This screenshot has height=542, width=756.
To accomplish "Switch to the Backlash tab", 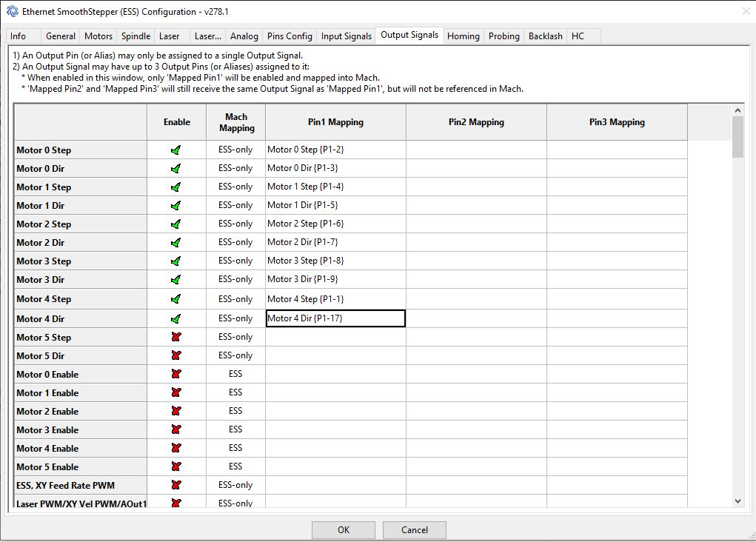I will click(x=546, y=36).
